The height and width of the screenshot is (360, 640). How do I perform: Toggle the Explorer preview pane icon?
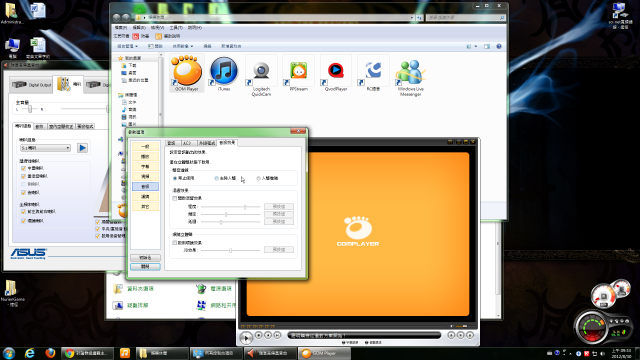(487, 47)
